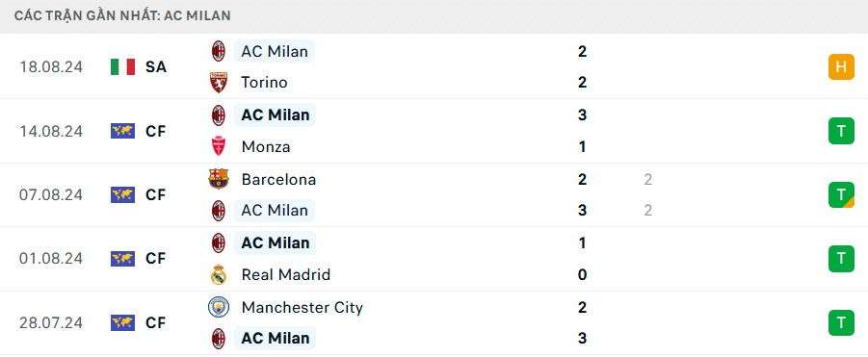The image size is (868, 357).
Task: Click AC Milan crest in Torino match
Action: click(218, 51)
